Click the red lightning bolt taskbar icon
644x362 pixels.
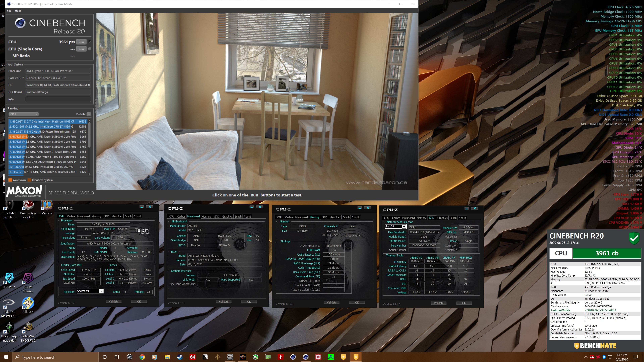281,357
